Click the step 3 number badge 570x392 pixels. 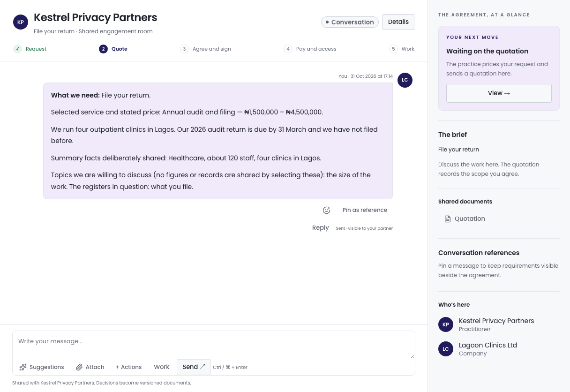(x=184, y=49)
